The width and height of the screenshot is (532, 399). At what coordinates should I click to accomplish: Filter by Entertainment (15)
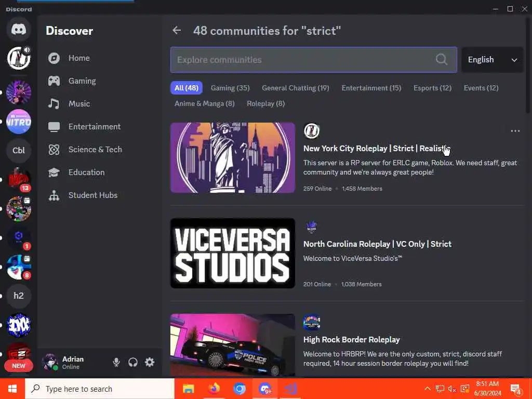click(371, 88)
